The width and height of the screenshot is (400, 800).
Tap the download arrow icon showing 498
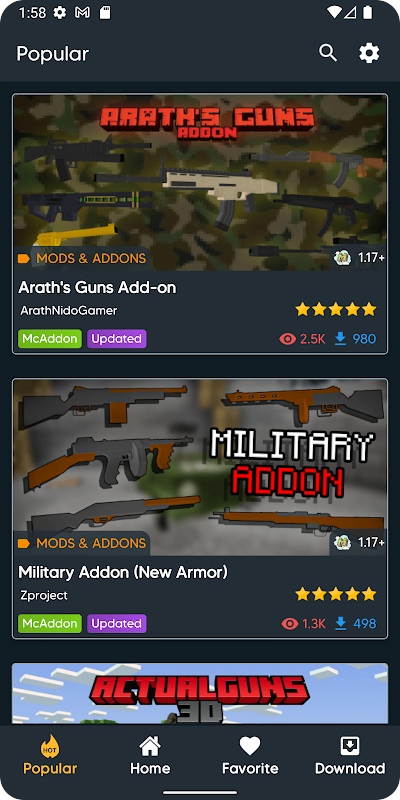[x=340, y=623]
